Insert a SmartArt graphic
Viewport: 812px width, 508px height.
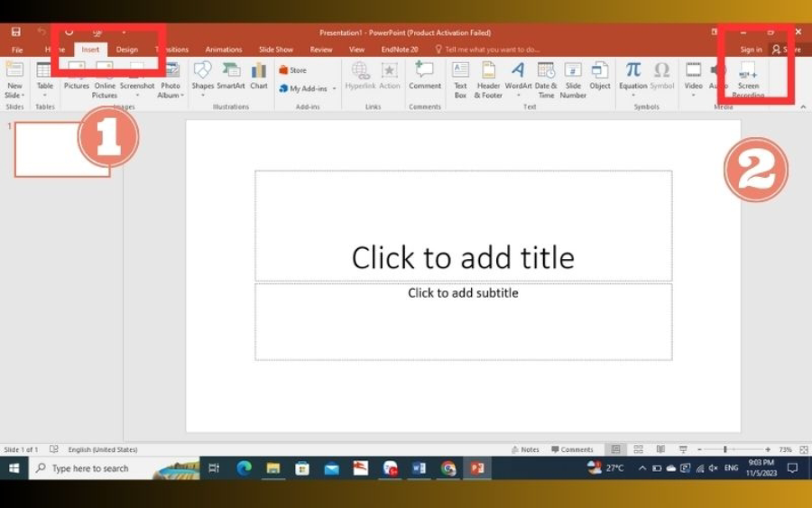tap(231, 76)
